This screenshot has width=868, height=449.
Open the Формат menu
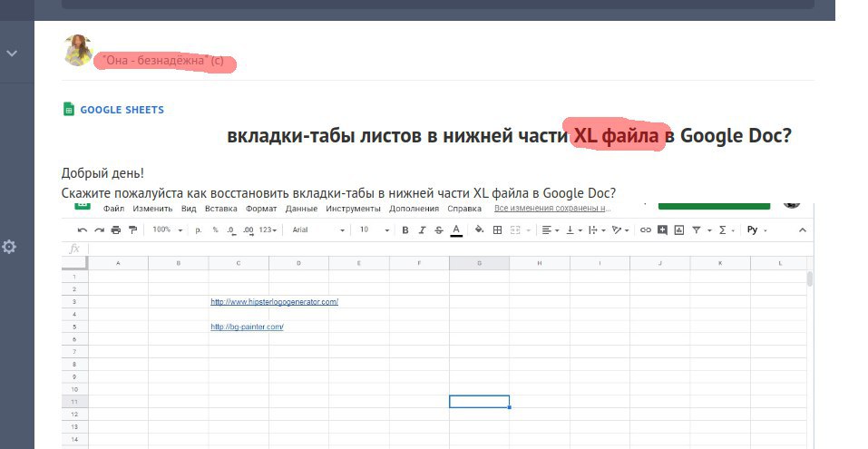pos(261,209)
